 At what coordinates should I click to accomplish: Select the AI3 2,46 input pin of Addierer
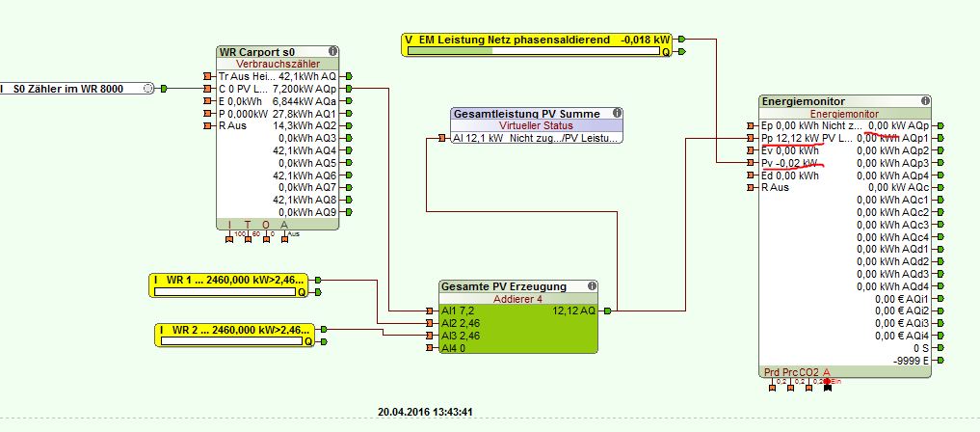pos(429,336)
